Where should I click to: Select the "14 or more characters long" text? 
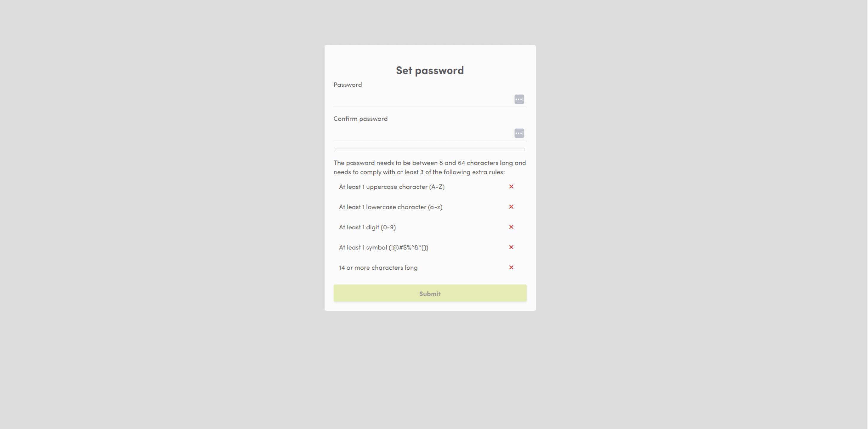pyautogui.click(x=378, y=268)
